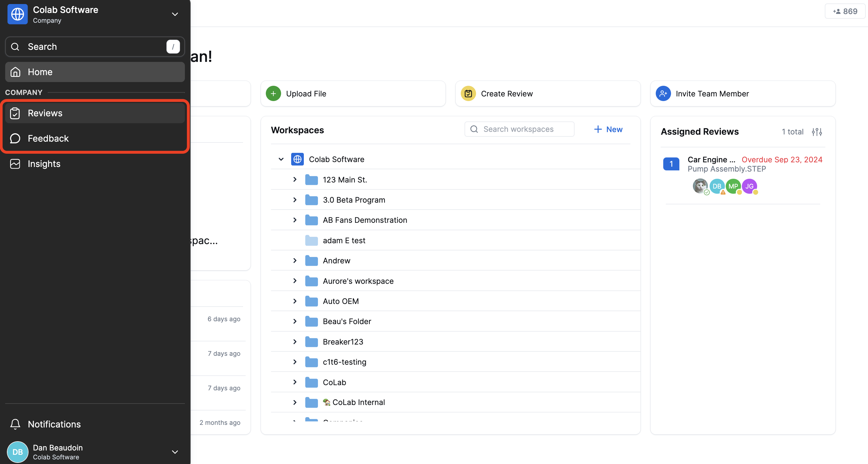Expand the 123 Main St. folder

pyautogui.click(x=295, y=180)
